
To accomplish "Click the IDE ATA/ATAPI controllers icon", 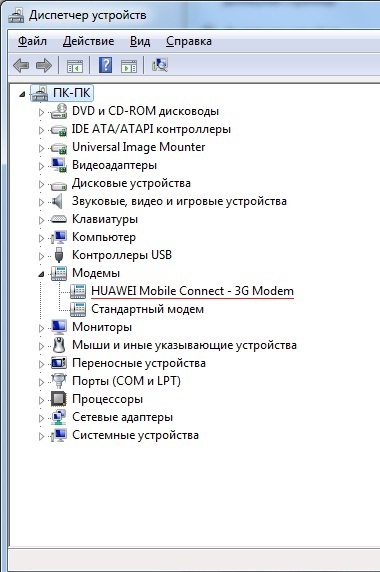I will point(59,130).
